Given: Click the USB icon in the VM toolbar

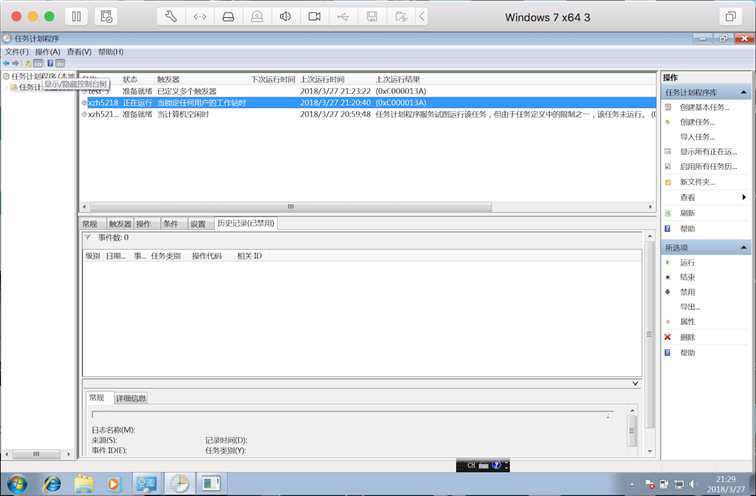Looking at the screenshot, I should click(x=343, y=17).
